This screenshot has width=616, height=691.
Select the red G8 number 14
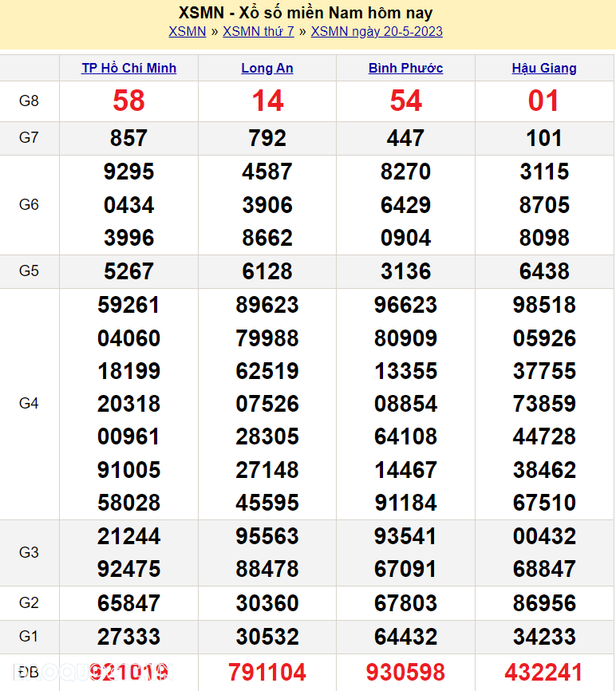[x=267, y=101]
